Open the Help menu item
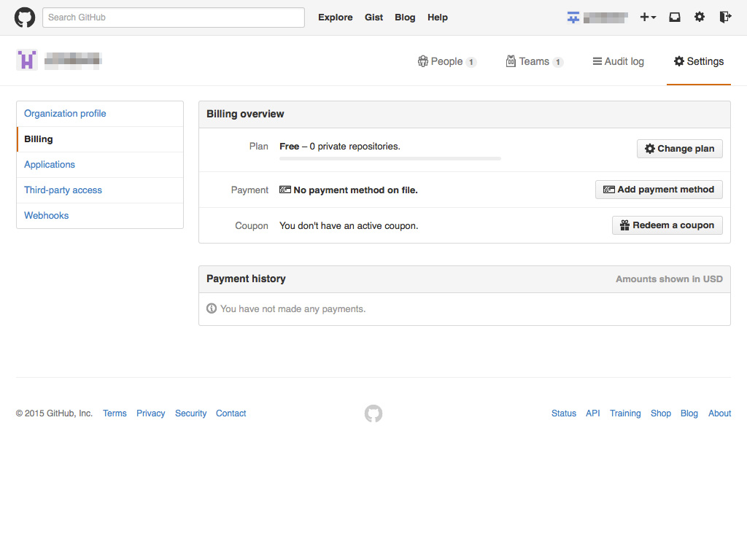The height and width of the screenshot is (560, 747). [438, 17]
